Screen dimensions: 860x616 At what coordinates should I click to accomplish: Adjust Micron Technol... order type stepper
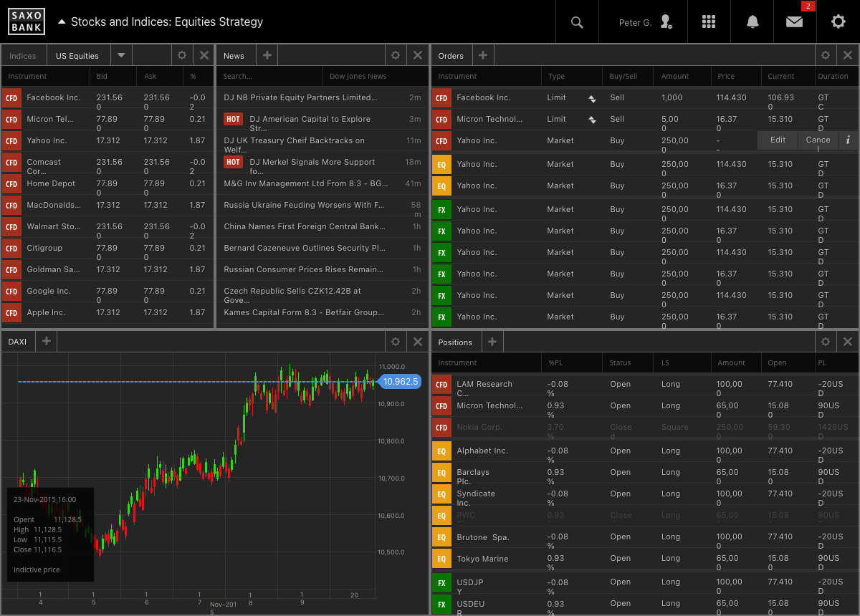click(592, 120)
